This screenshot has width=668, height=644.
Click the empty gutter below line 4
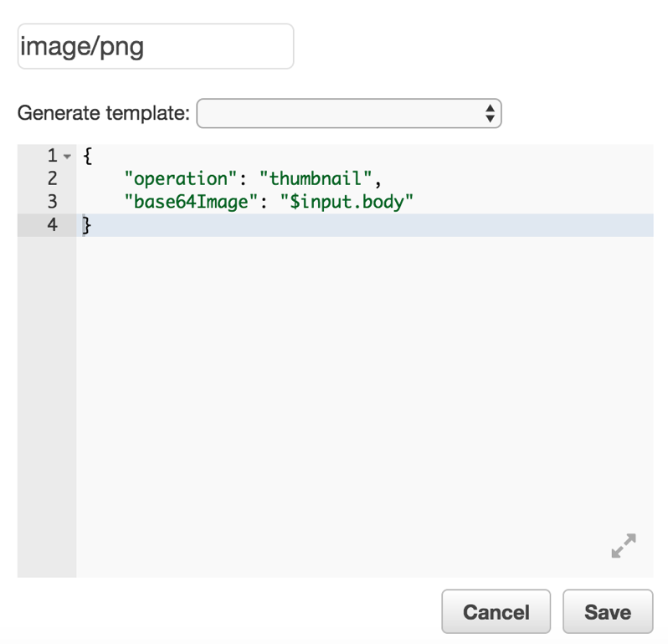47,402
